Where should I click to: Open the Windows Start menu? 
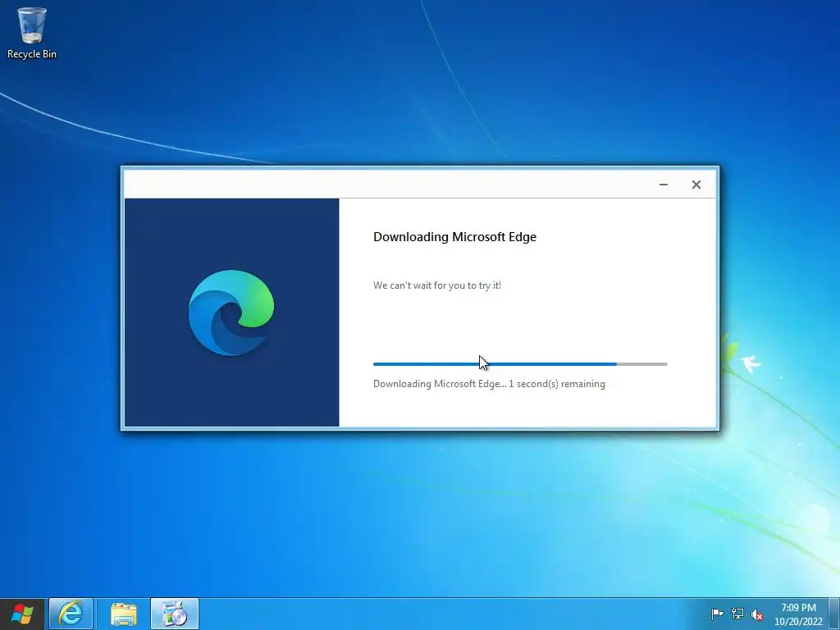pos(22,614)
